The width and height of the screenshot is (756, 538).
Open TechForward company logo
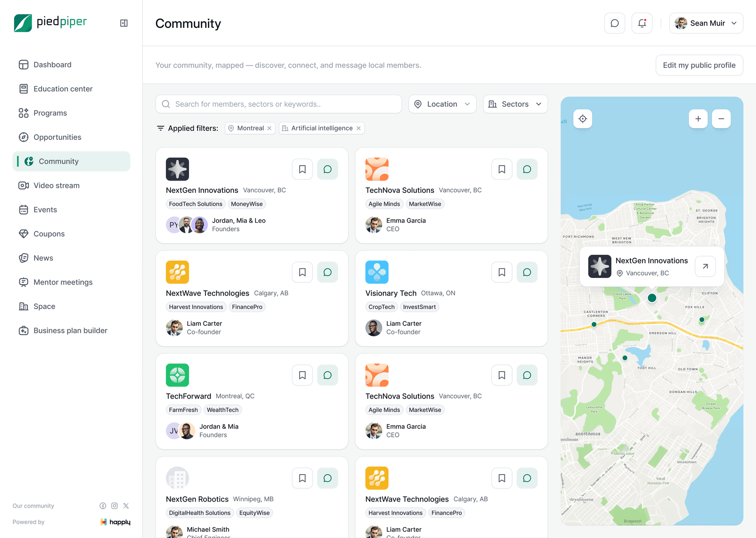(x=177, y=375)
